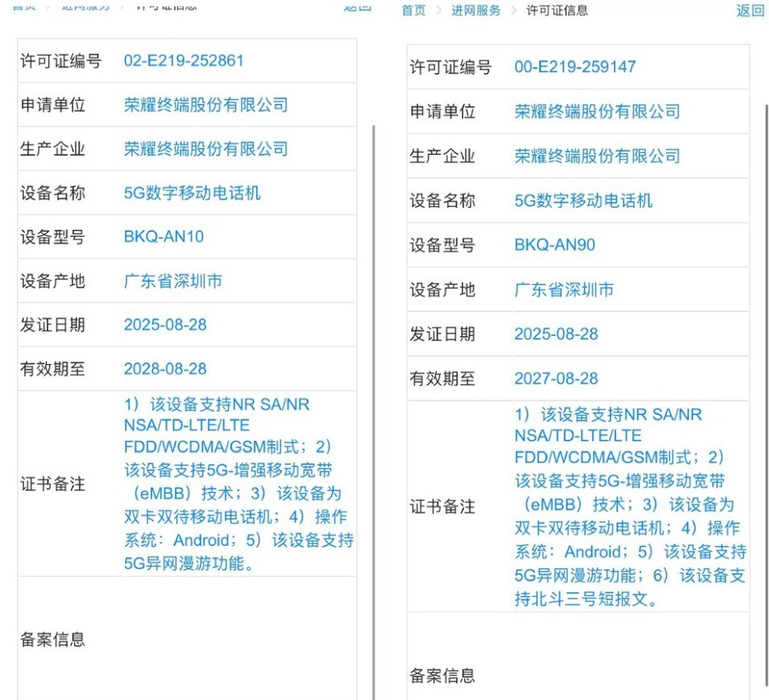Image resolution: width=769 pixels, height=700 pixels.
Task: Select license number 00-E219-259147
Action: [575, 67]
